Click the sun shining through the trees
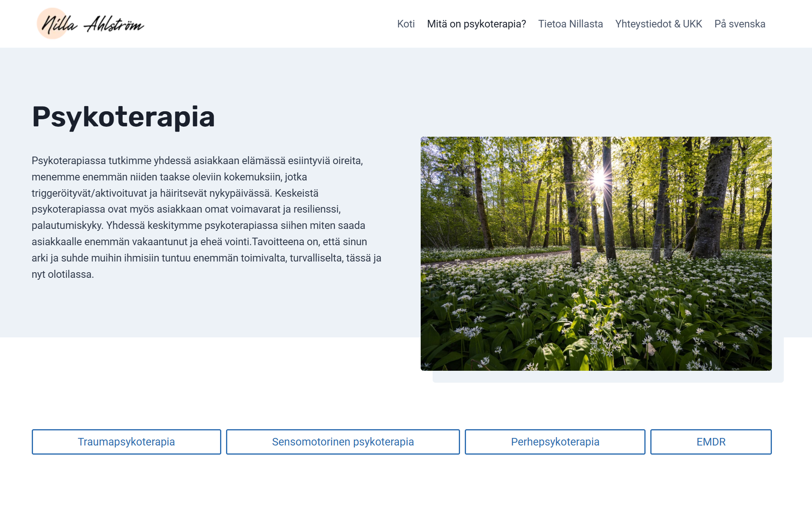Screen dimensions: 812x519 click(x=599, y=179)
